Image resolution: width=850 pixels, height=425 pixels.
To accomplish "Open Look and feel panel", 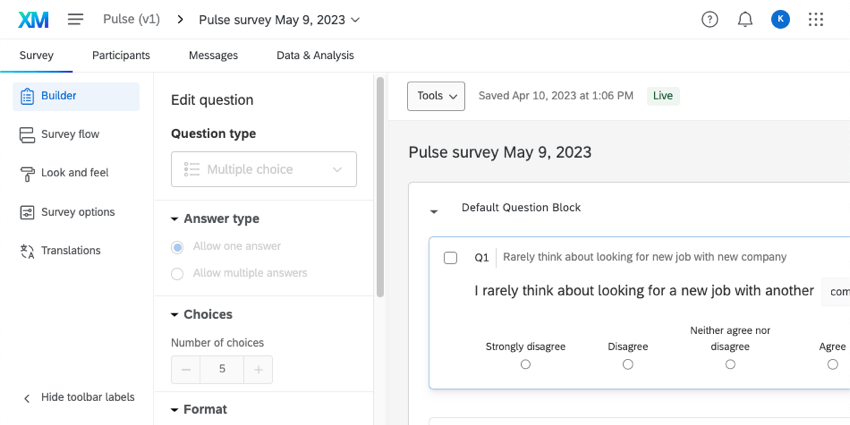I will click(74, 173).
